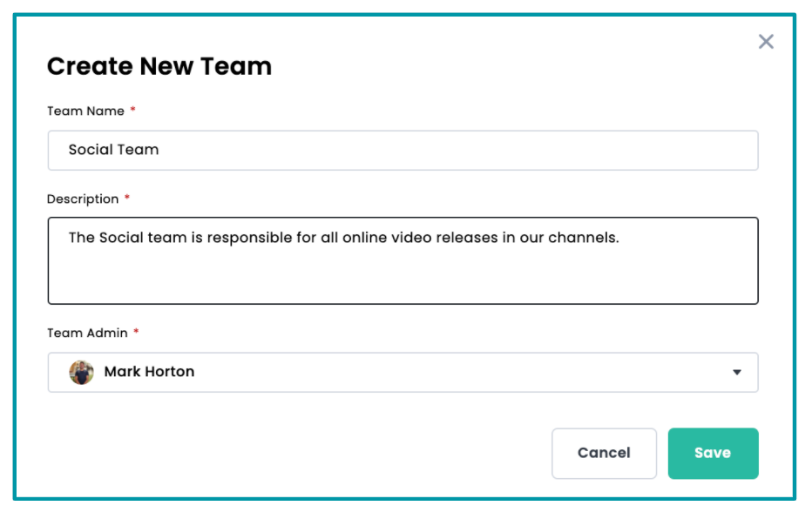
Task: Click the 'Create New Team' heading
Action: pos(159,66)
